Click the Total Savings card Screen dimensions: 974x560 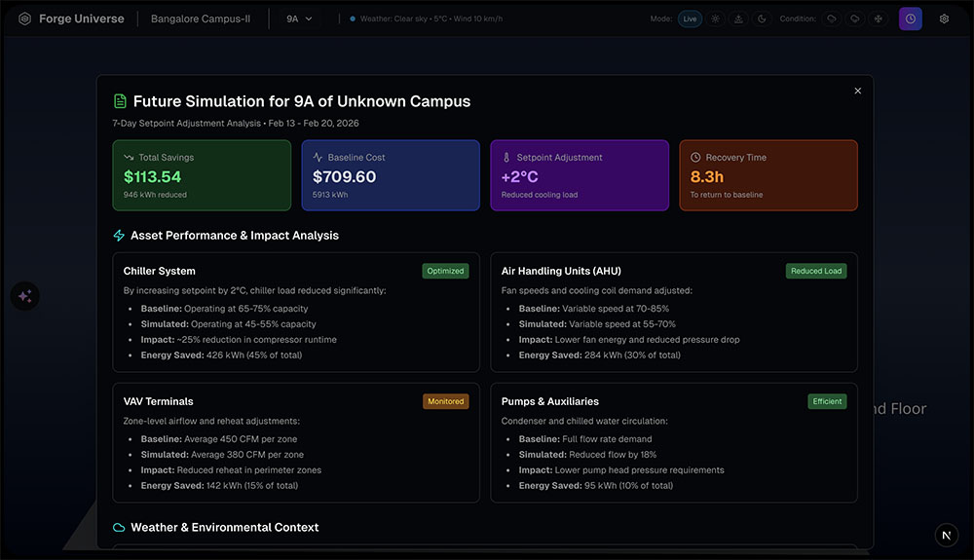coord(202,175)
